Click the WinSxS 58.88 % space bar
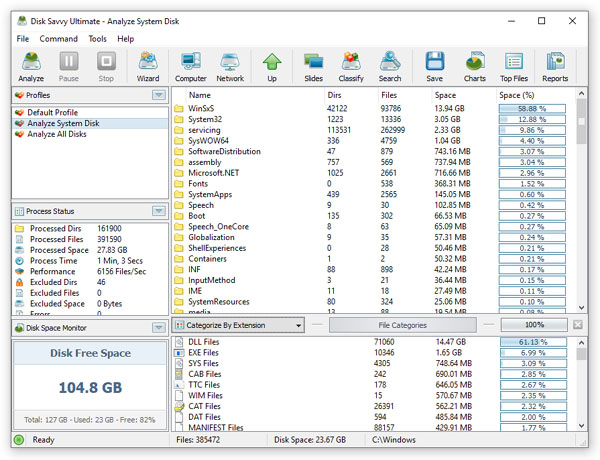The width and height of the screenshot is (600, 460). pyautogui.click(x=532, y=109)
